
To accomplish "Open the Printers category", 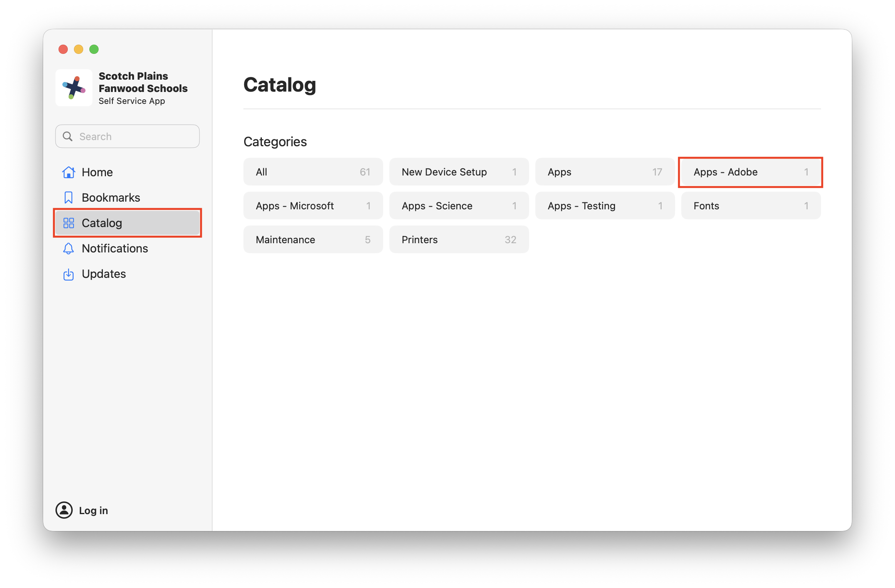I will 459,240.
